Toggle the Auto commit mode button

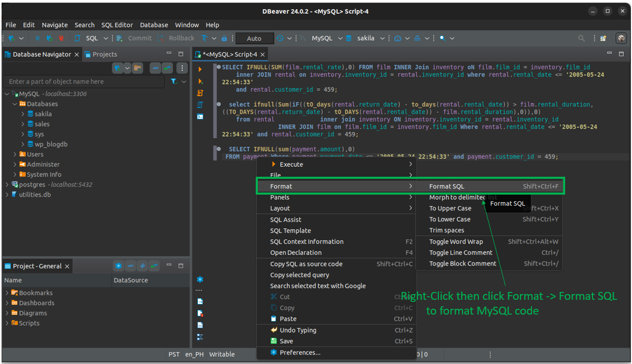tap(254, 38)
